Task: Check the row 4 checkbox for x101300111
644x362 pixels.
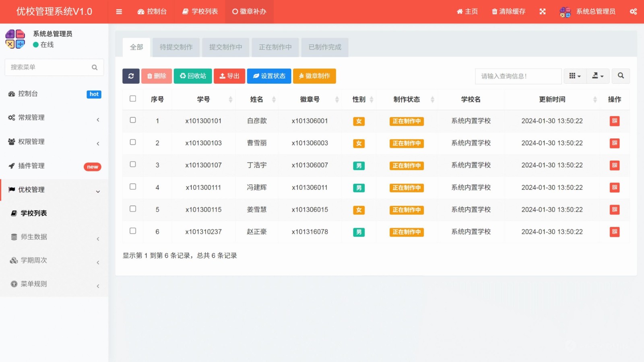Action: 133,187
